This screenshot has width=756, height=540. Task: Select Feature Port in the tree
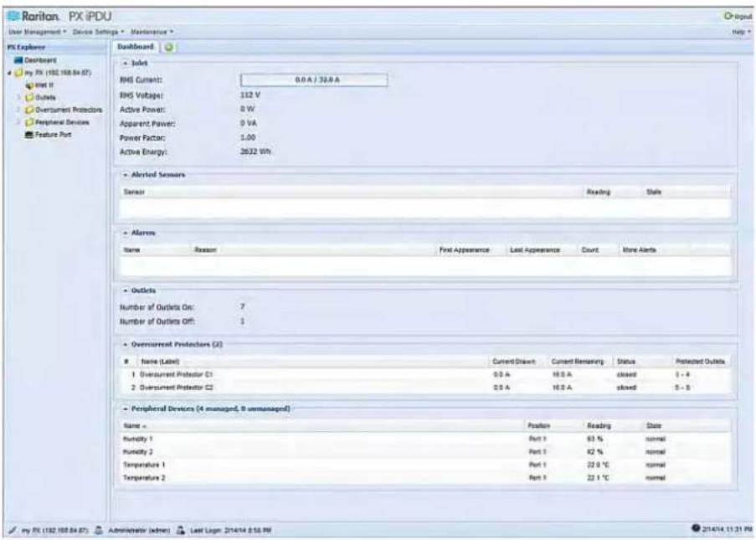click(x=53, y=135)
